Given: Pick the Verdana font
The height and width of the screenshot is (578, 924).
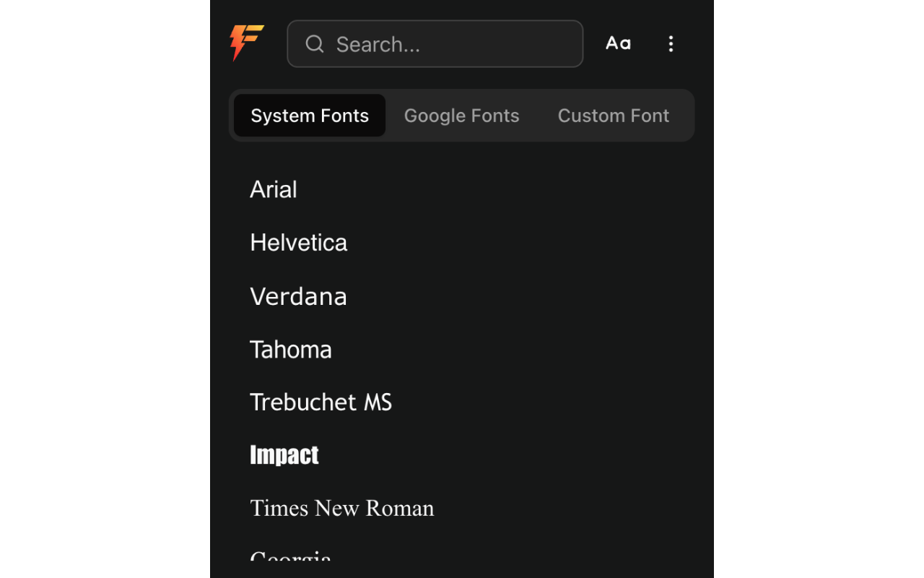Looking at the screenshot, I should (x=299, y=296).
